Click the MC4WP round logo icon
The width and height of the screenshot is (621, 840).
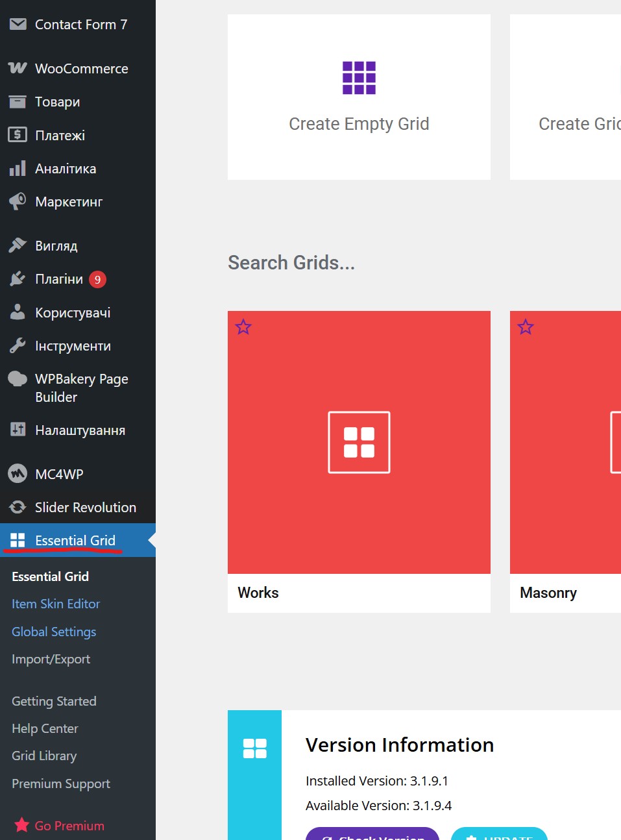pos(18,474)
